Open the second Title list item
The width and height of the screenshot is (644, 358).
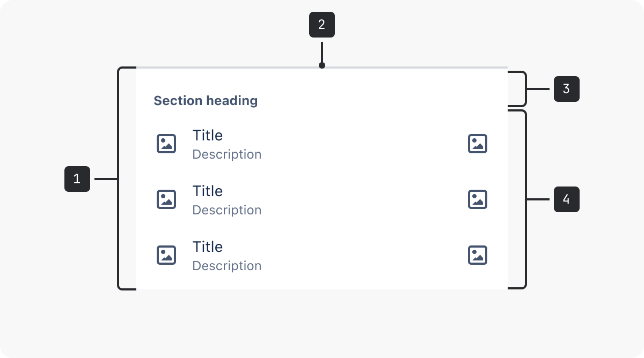coord(322,199)
